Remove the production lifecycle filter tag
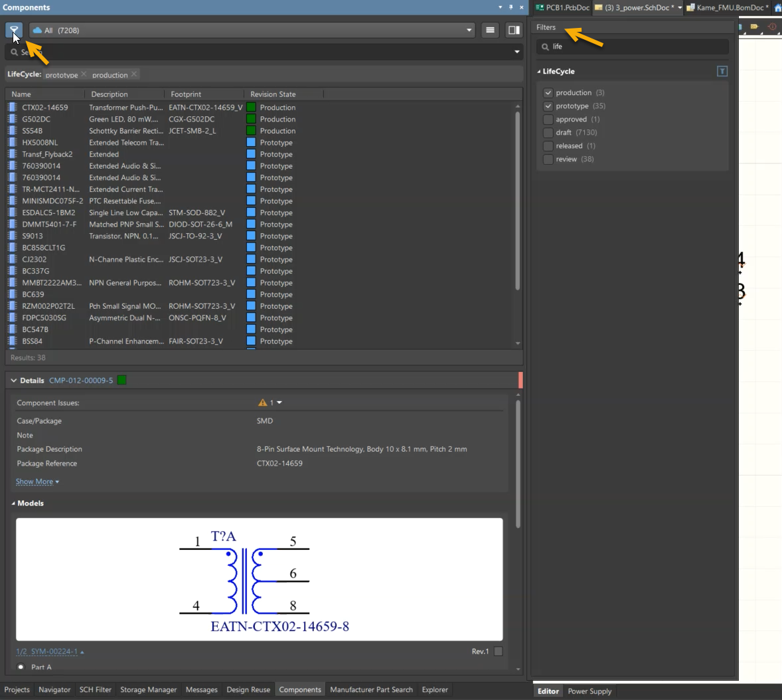782x700 pixels. click(134, 74)
